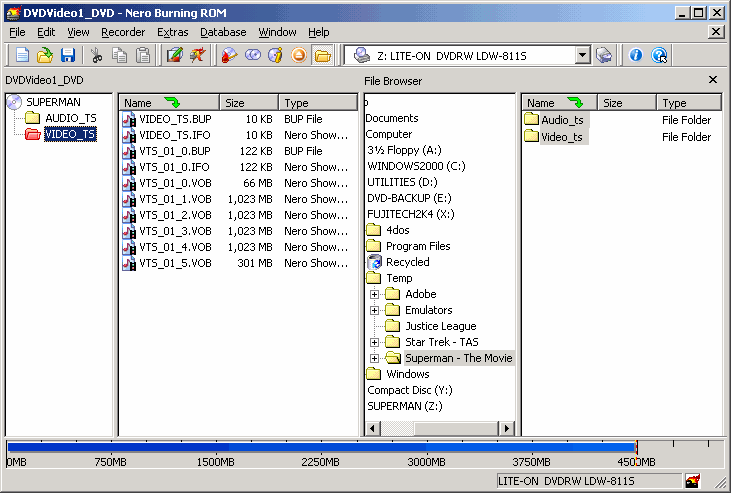Select the Justice League folder
This screenshot has height=493, width=731.
tap(441, 326)
